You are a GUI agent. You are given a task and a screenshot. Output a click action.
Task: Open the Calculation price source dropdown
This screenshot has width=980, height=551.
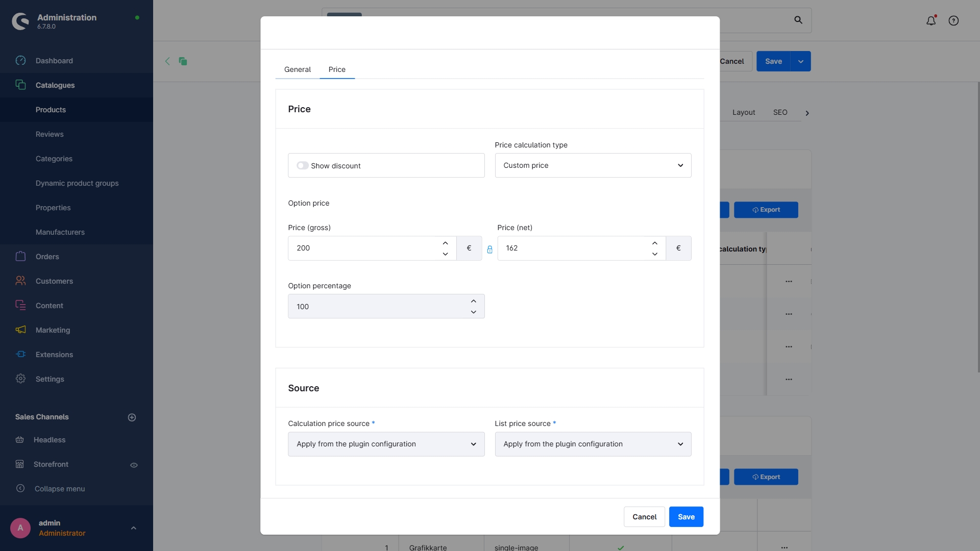point(386,444)
